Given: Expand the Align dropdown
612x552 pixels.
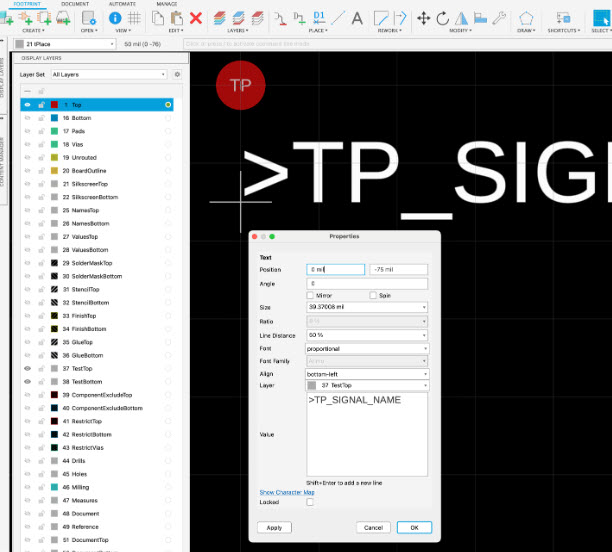Looking at the screenshot, I should coord(366,373).
